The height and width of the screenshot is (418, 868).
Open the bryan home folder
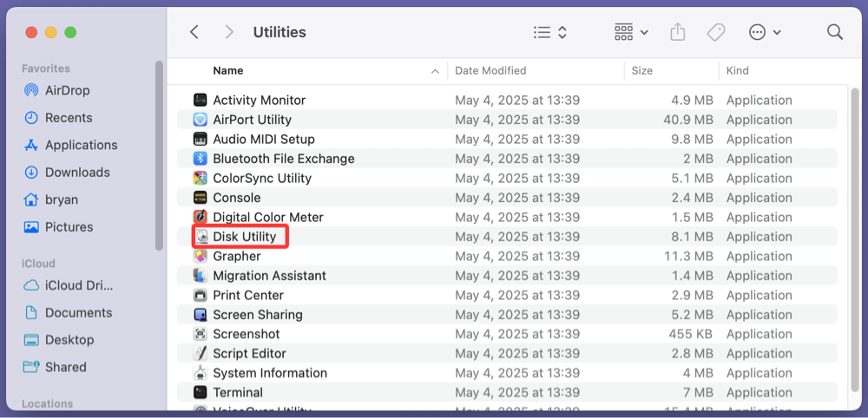[51, 199]
